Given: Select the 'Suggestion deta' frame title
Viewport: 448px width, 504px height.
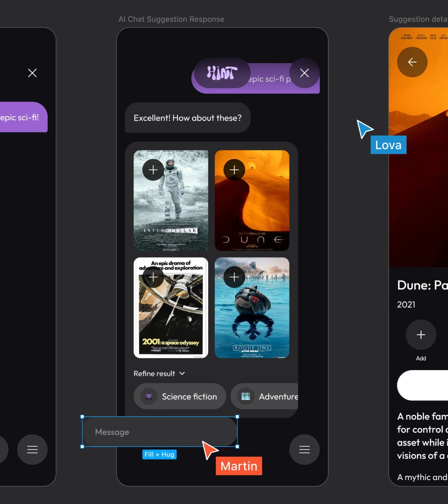Looking at the screenshot, I should [418, 19].
